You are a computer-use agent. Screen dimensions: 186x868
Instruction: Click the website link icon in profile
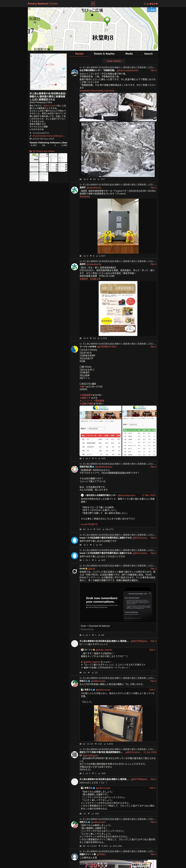point(31,136)
